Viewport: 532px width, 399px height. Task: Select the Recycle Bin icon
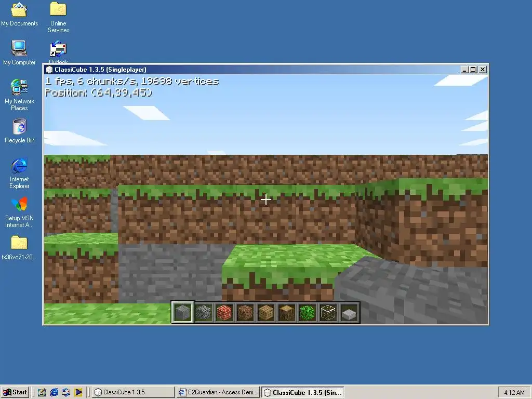19,131
